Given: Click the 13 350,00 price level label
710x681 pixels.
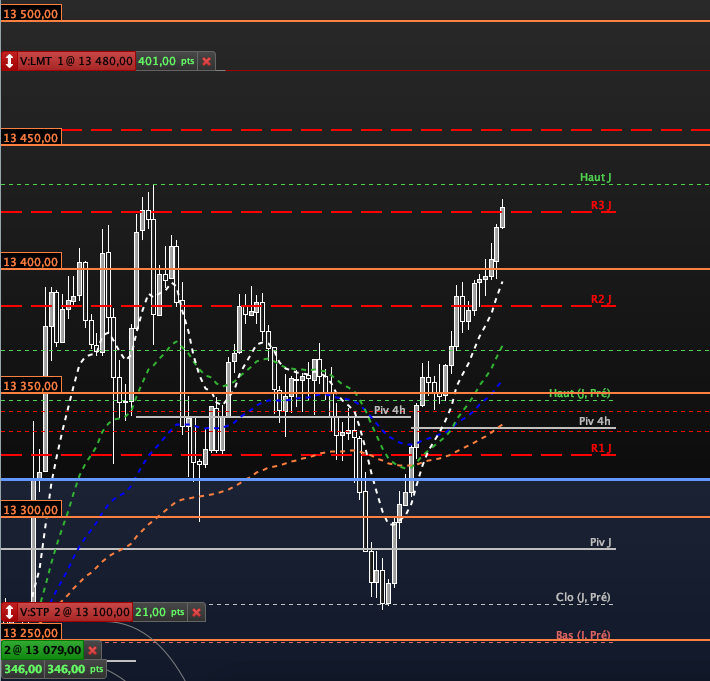Looking at the screenshot, I should pos(31,386).
